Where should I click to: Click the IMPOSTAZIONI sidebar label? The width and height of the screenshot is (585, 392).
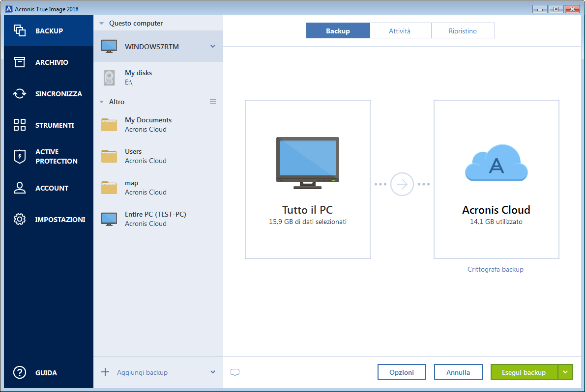60,219
